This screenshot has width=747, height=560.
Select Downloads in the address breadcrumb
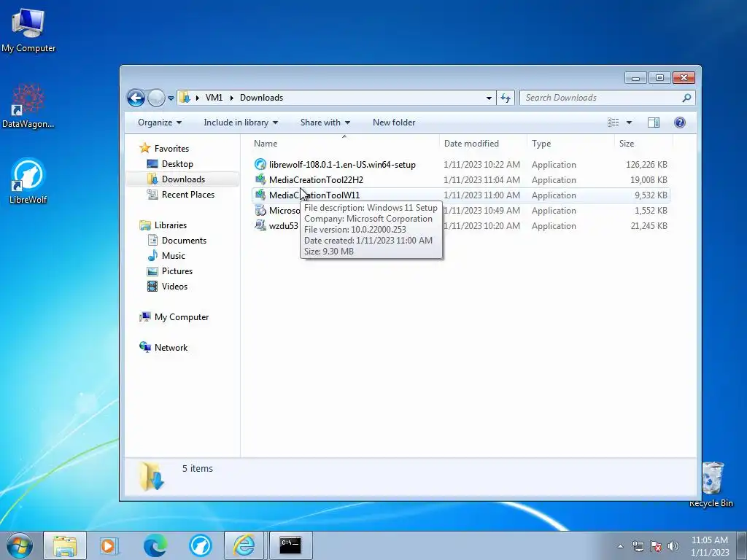[262, 98]
